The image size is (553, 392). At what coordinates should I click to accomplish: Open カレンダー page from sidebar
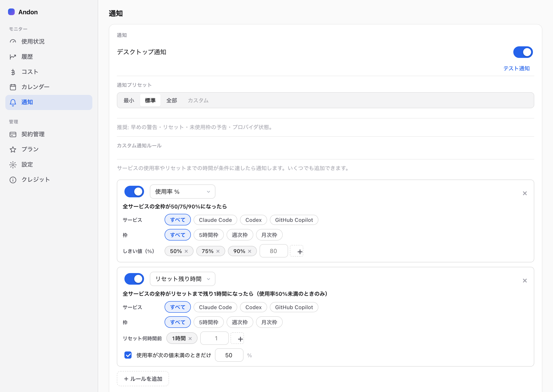coord(49,87)
